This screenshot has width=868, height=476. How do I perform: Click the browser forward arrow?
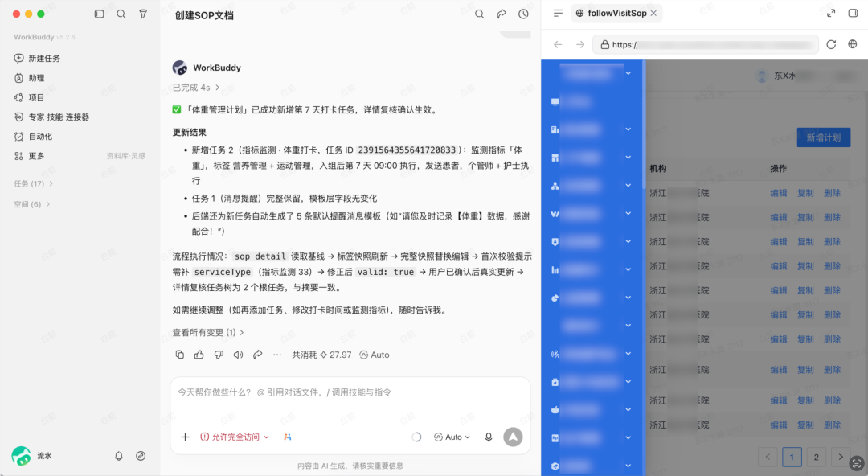point(580,44)
